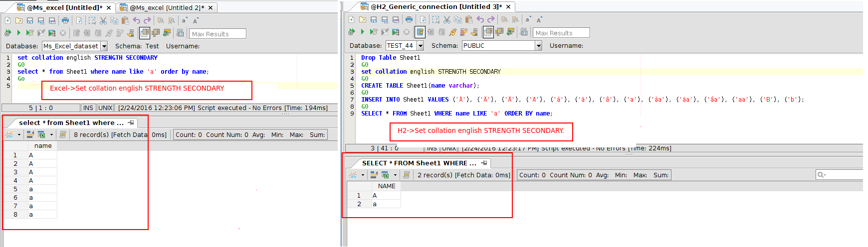Click Find icon in H2 editor
This screenshot has height=247, width=868.
pos(504,20)
